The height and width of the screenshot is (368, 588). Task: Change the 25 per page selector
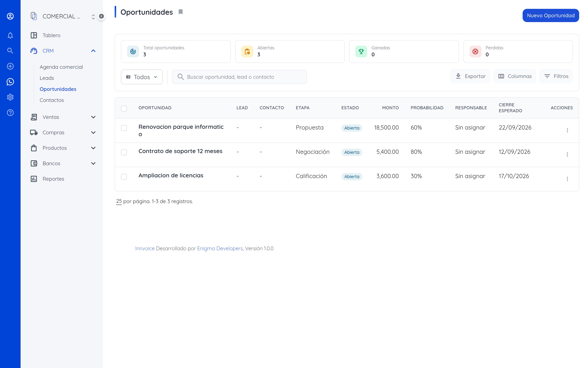tap(119, 201)
